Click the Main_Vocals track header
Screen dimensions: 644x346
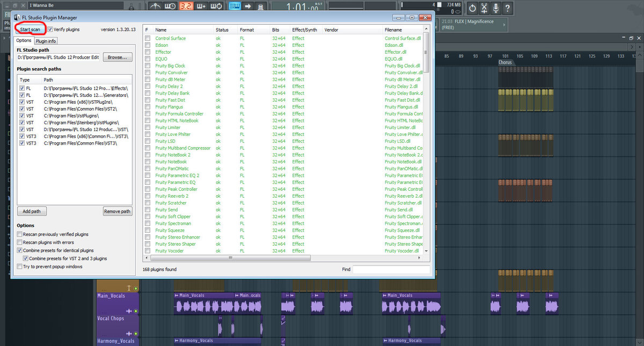pyautogui.click(x=117, y=304)
